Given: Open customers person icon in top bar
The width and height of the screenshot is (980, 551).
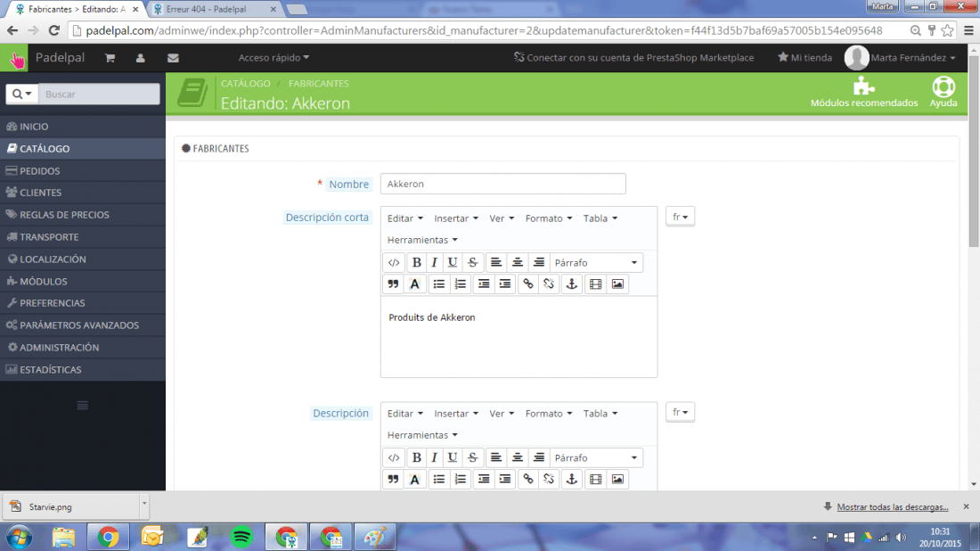Looking at the screenshot, I should click(140, 58).
